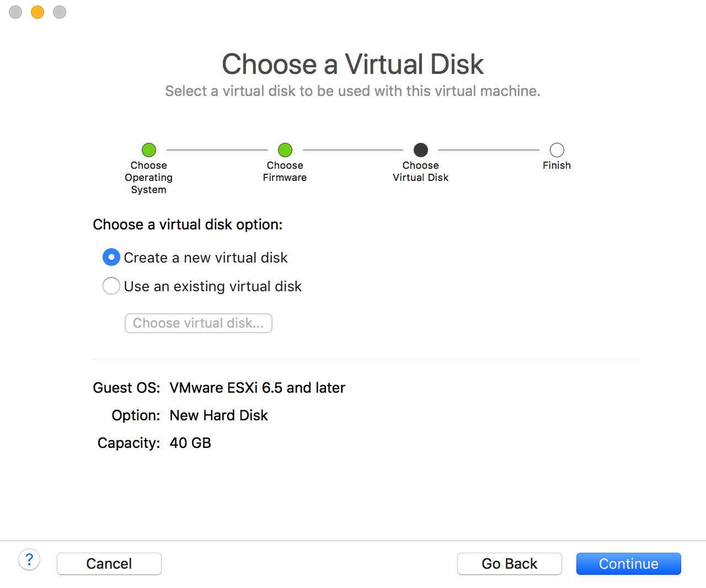706x588 pixels.
Task: Cancel the virtual machine setup
Action: 109,564
